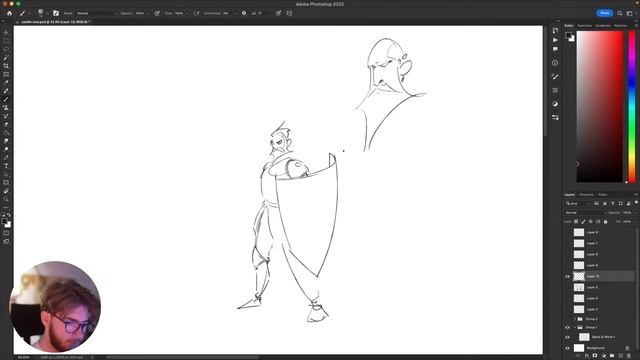Expand Group 2 folder
Image resolution: width=640 pixels, height=360 pixels.
click(x=575, y=319)
